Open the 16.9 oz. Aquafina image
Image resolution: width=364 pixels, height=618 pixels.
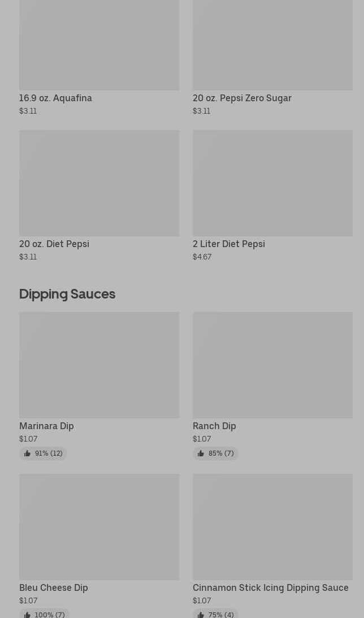(x=99, y=45)
